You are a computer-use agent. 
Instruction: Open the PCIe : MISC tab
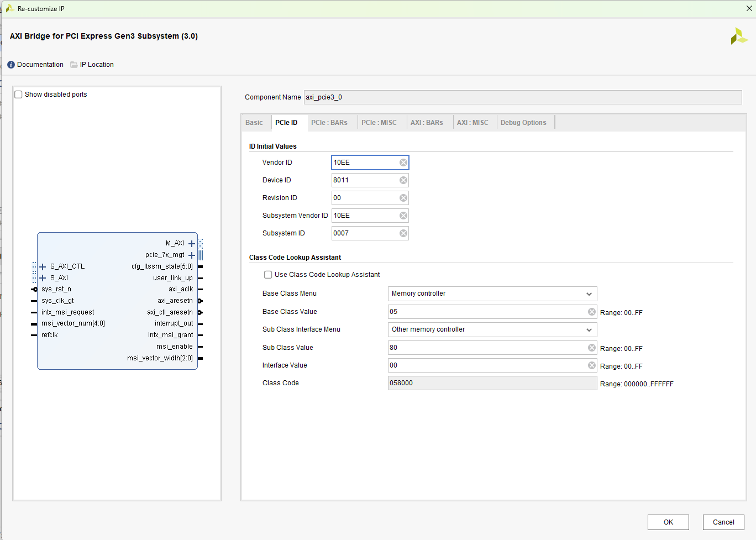[379, 123]
